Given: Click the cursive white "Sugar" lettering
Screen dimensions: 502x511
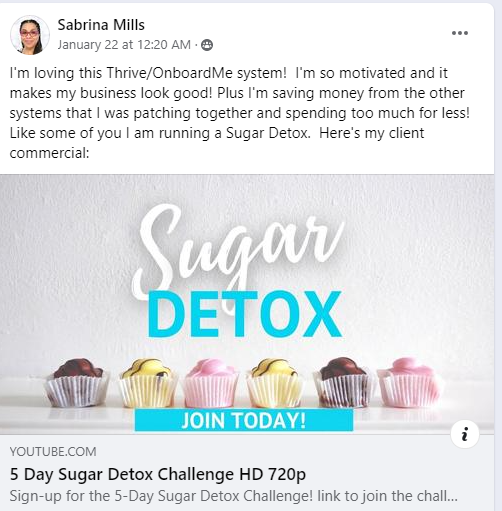Looking at the screenshot, I should tap(237, 250).
